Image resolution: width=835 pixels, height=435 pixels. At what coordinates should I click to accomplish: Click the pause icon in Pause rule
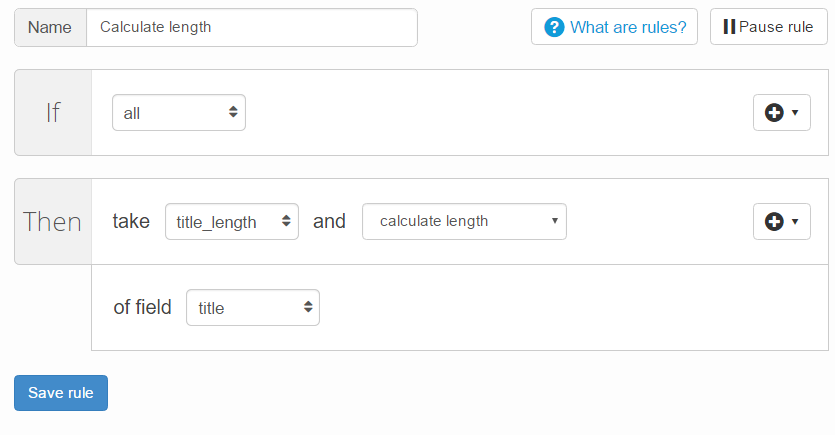point(729,27)
